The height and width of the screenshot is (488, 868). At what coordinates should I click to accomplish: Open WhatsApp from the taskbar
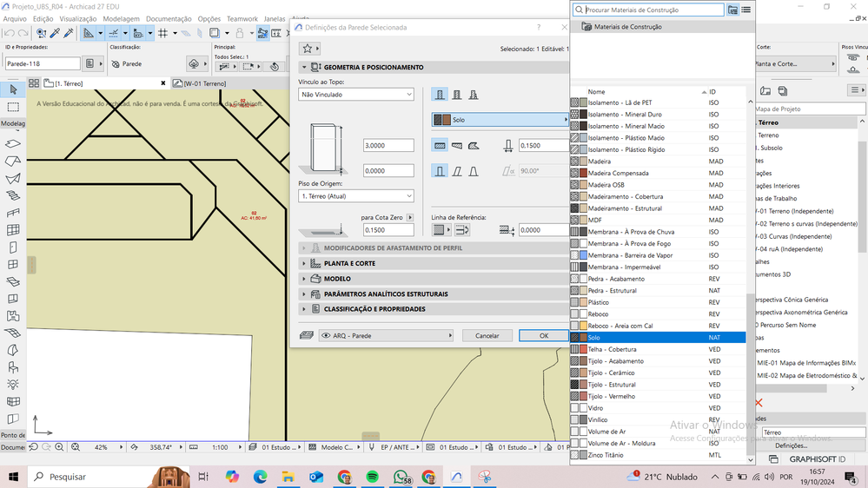pos(401,477)
